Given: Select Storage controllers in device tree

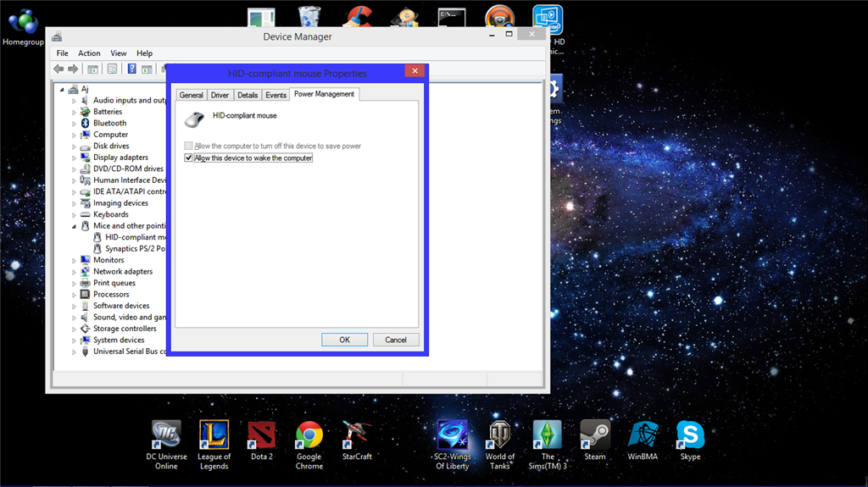Looking at the screenshot, I should pos(125,329).
